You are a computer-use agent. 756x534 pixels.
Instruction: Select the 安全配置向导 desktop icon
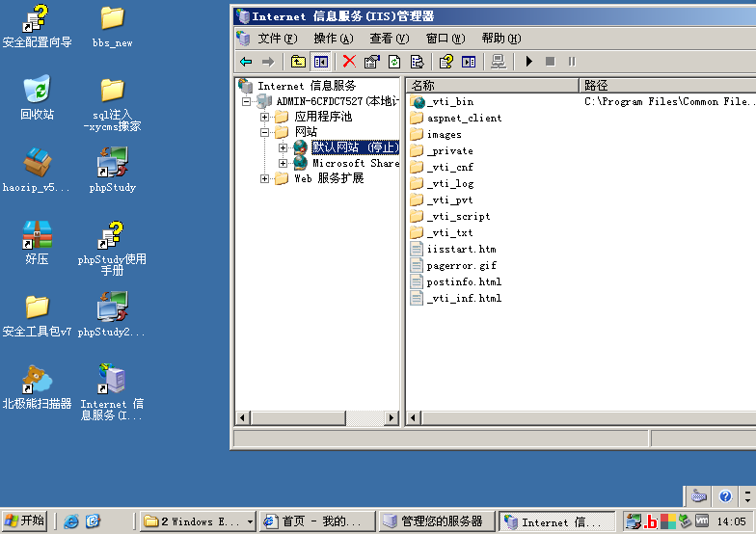coord(37,26)
